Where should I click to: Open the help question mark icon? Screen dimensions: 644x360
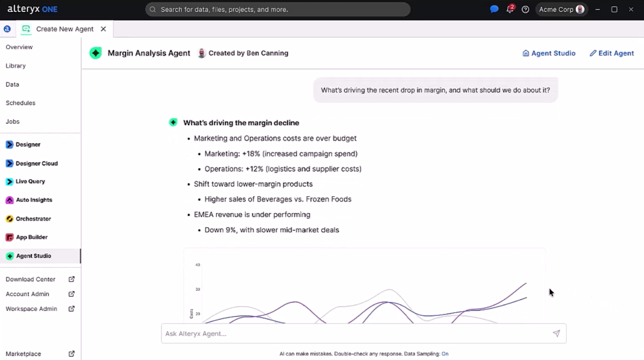point(525,9)
